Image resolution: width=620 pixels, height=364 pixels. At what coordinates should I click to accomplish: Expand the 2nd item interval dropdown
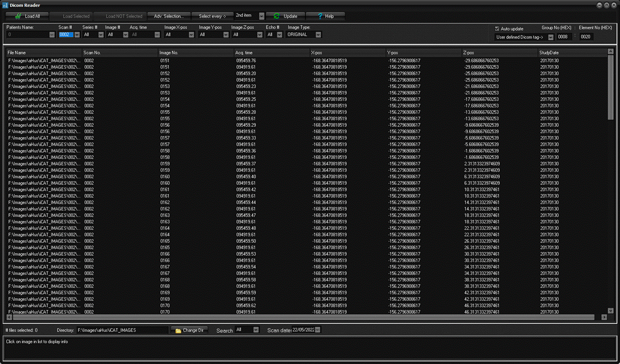coord(261,16)
